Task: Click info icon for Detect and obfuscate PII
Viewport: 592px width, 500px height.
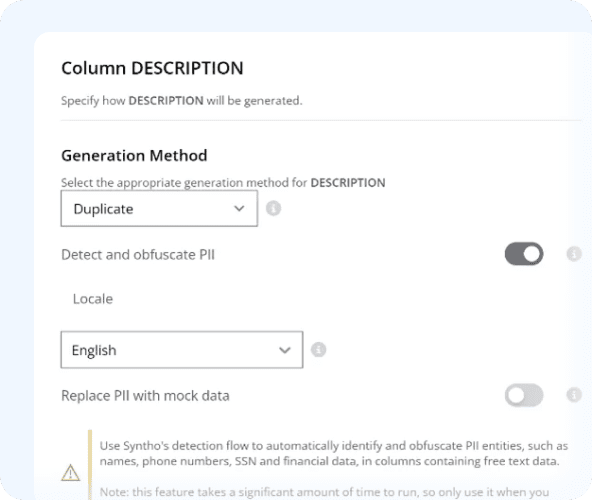Action: click(574, 254)
